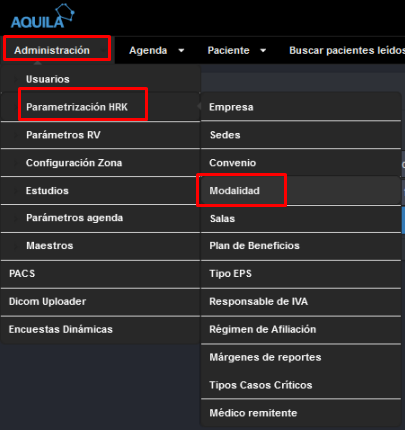This screenshot has width=405, height=430.
Task: Open the Estudios submenu
Action: pos(100,191)
